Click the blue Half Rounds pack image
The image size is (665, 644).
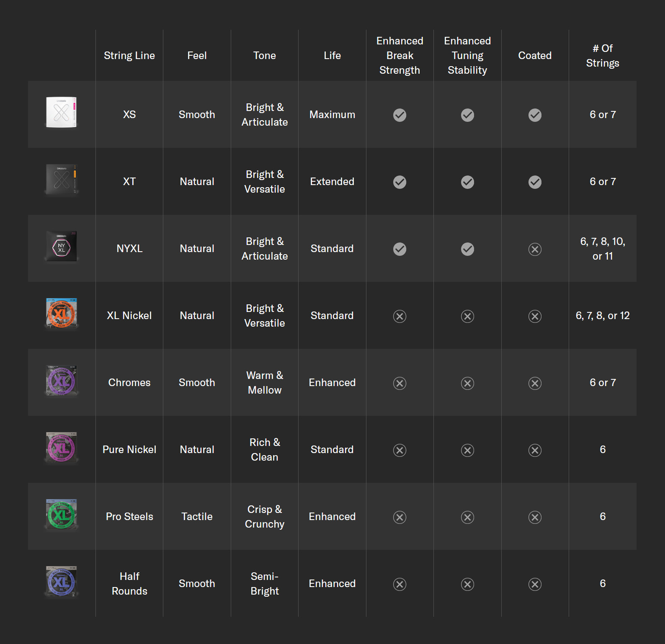62,582
